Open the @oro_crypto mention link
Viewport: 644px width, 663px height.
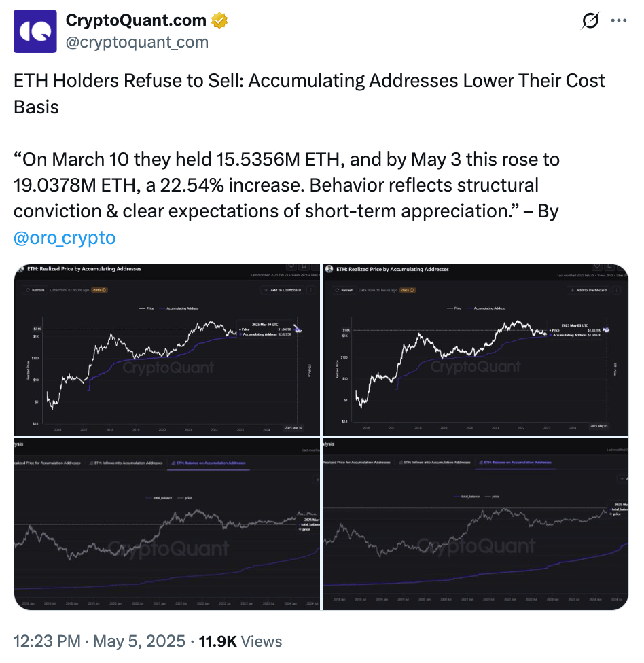(x=65, y=238)
